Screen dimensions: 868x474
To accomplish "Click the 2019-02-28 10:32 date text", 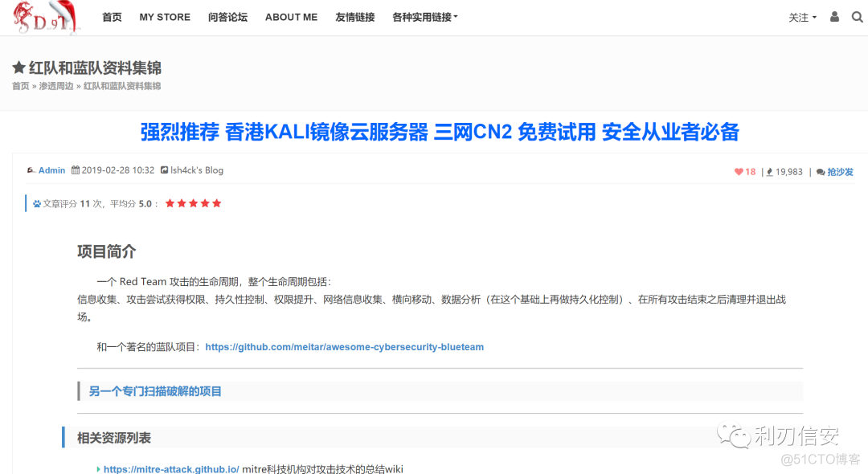I will [x=118, y=170].
